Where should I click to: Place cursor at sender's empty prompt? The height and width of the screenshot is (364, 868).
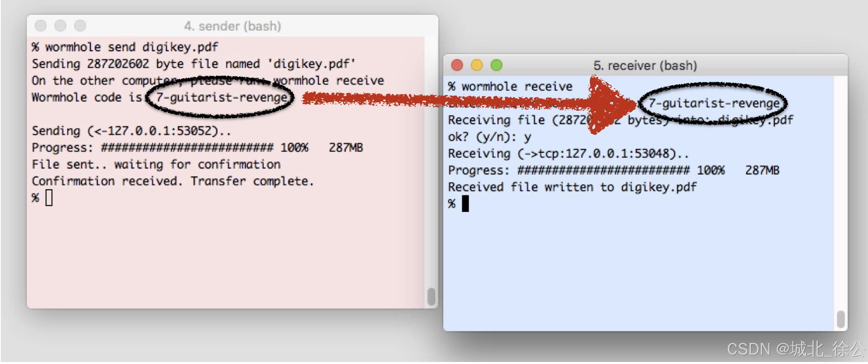click(49, 198)
